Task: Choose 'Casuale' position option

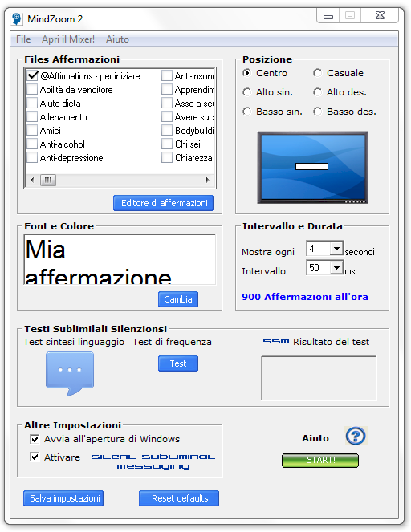Action: (317, 73)
